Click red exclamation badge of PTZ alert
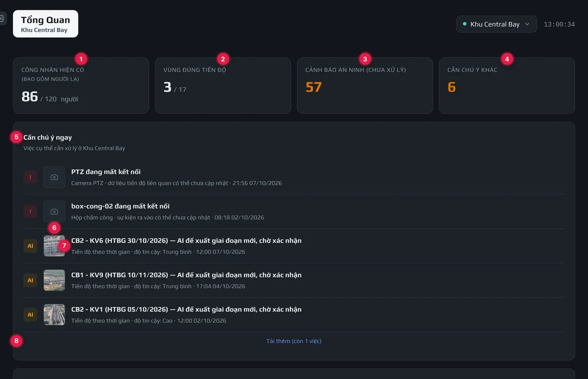This screenshot has width=588, height=379. pos(31,177)
